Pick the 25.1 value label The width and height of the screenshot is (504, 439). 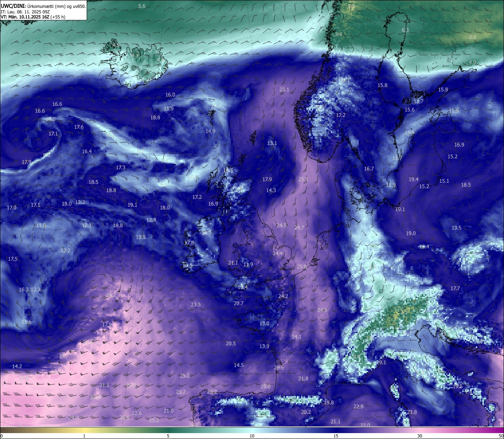(303, 180)
